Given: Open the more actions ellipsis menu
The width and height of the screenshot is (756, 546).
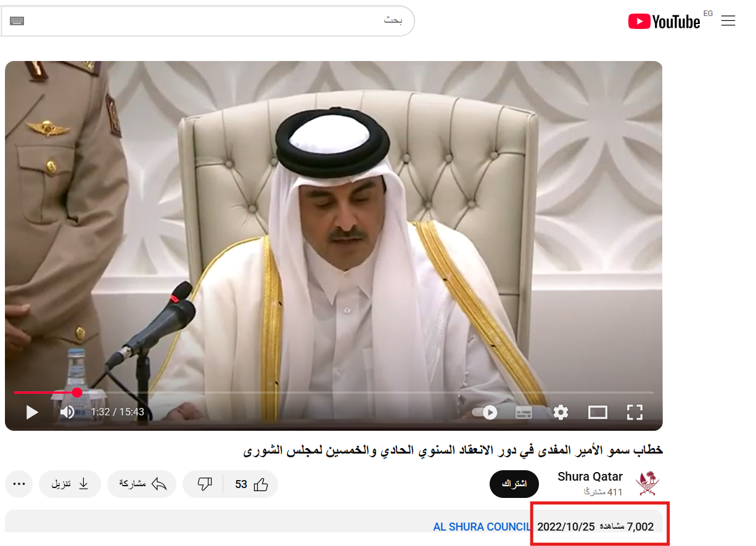Looking at the screenshot, I should pyautogui.click(x=18, y=484).
